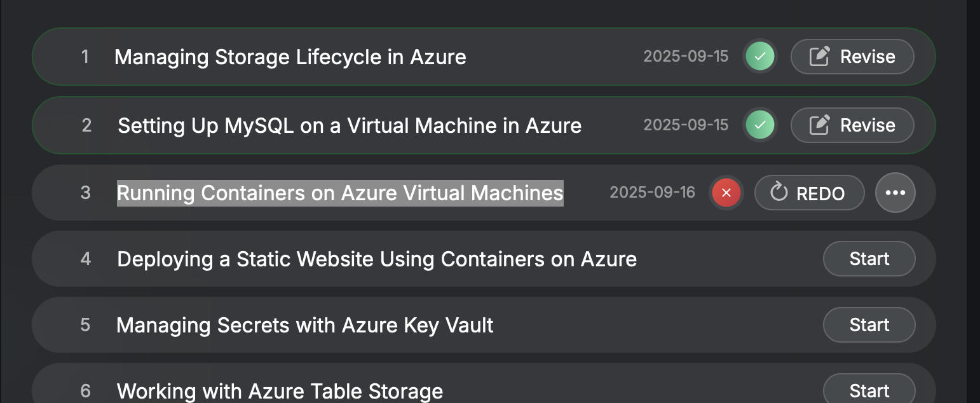Click the pencil edit icon in second Revise
Viewport: 980px width, 403px height.
[x=819, y=125]
